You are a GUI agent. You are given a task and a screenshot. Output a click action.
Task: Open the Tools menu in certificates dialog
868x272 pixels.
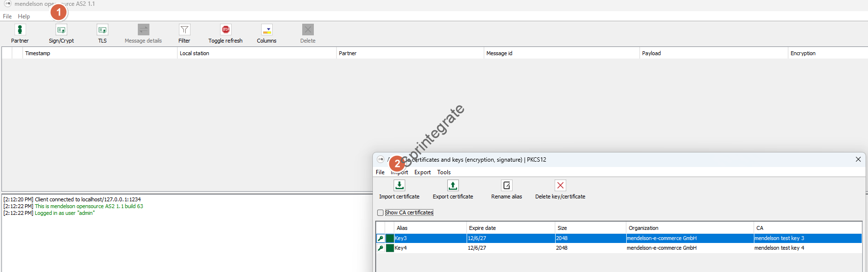pyautogui.click(x=444, y=172)
